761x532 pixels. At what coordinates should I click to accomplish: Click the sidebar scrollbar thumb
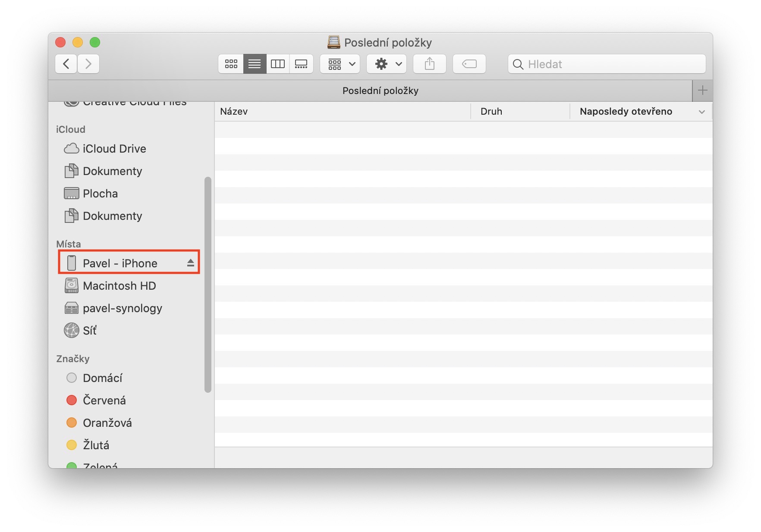point(208,285)
